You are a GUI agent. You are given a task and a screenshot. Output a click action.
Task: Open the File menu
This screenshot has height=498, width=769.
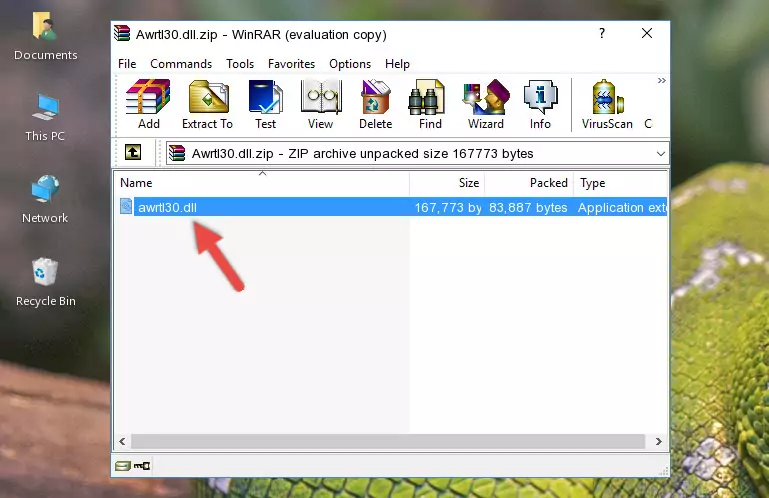tap(127, 64)
